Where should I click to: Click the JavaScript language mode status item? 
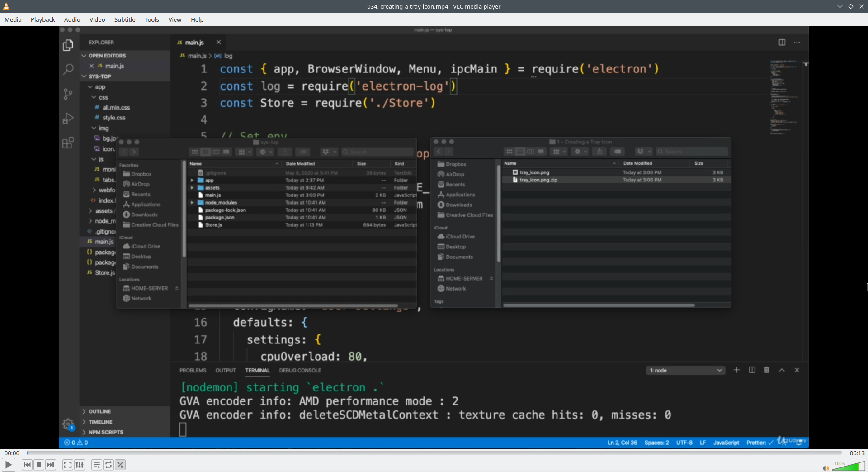(x=726, y=443)
